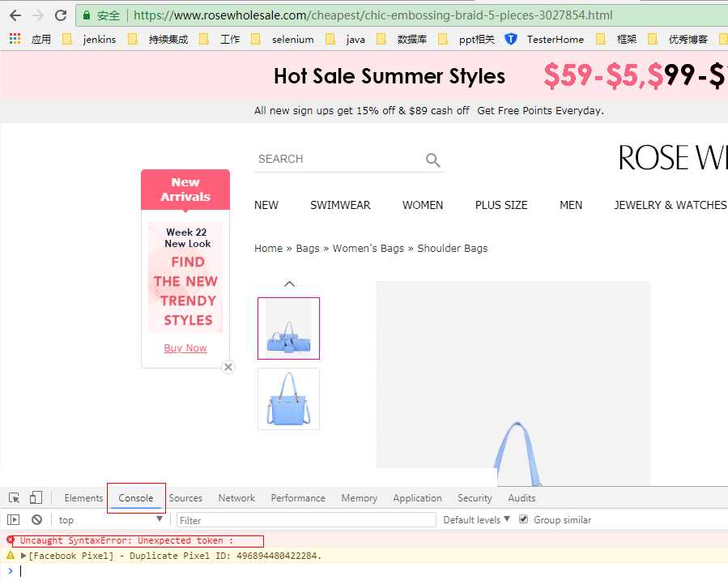Image resolution: width=728 pixels, height=580 pixels.
Task: Click the Get Free Points Everyday text
Action: coord(540,110)
